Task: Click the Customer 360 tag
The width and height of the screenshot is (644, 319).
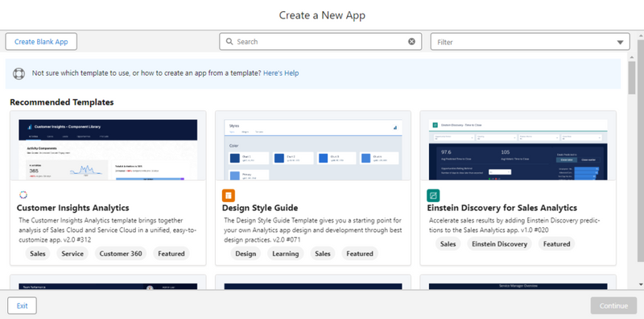Action: (x=120, y=254)
